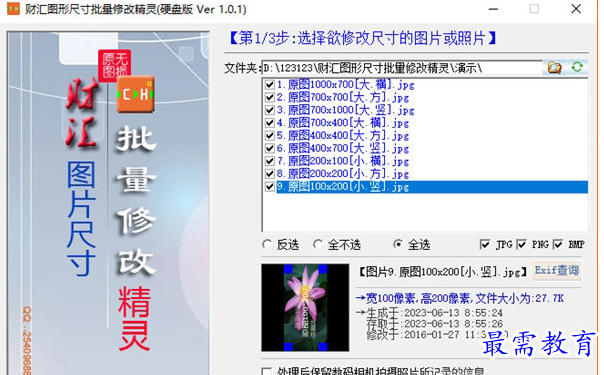Select file name 4.原图700x400[大.横].jpg

(x=343, y=123)
